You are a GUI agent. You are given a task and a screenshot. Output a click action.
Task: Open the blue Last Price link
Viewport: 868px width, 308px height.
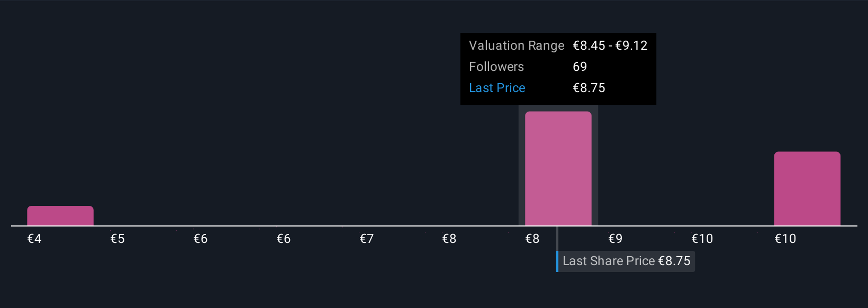tap(497, 88)
